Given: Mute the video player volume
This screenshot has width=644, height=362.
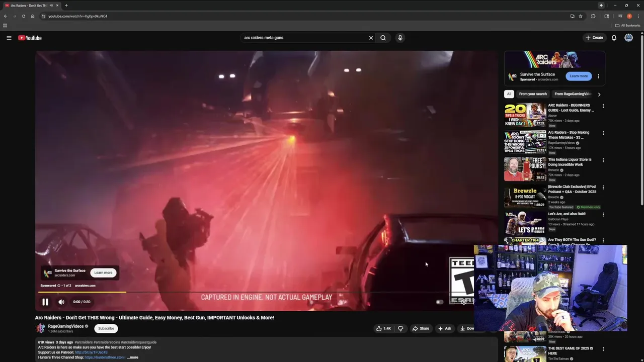Looking at the screenshot, I should pos(61,302).
